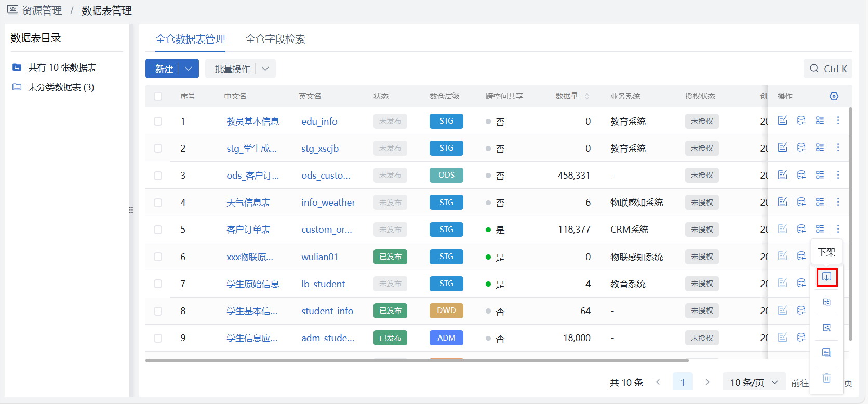Switch to 全仓字段检索 tab
Screen dimensions: 868x404
(x=275, y=39)
